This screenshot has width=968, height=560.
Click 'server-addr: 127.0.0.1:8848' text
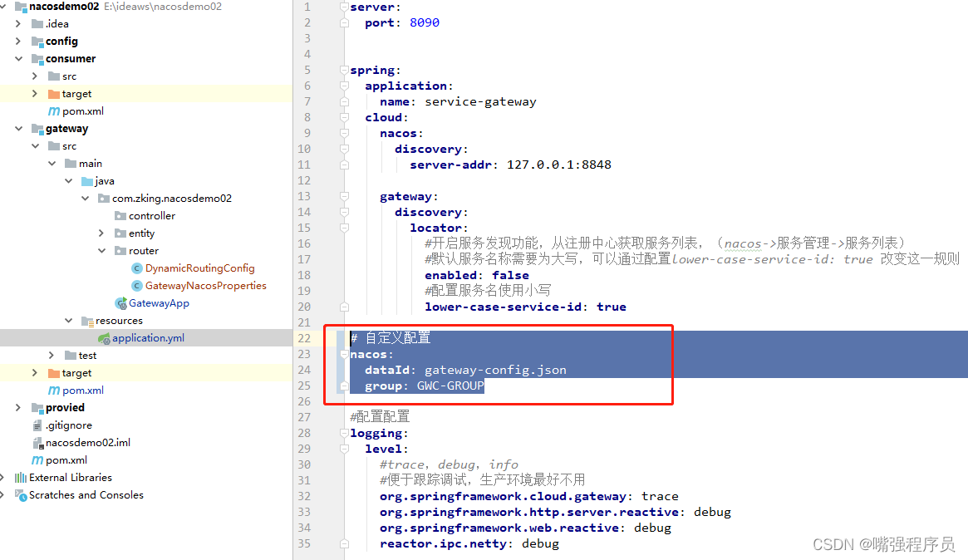click(510, 165)
